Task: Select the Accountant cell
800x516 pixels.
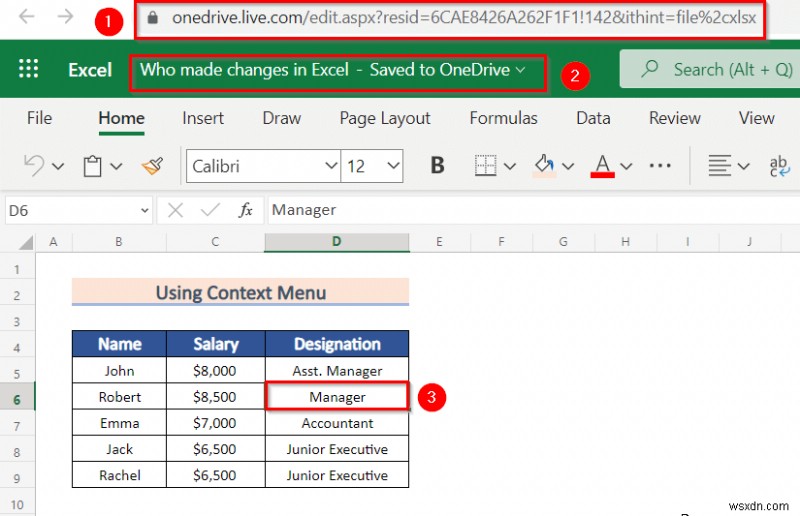Action: 337,423
